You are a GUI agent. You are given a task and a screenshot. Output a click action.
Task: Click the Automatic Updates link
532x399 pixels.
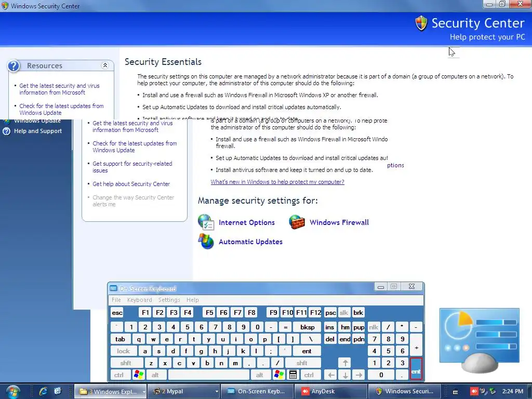(x=250, y=242)
